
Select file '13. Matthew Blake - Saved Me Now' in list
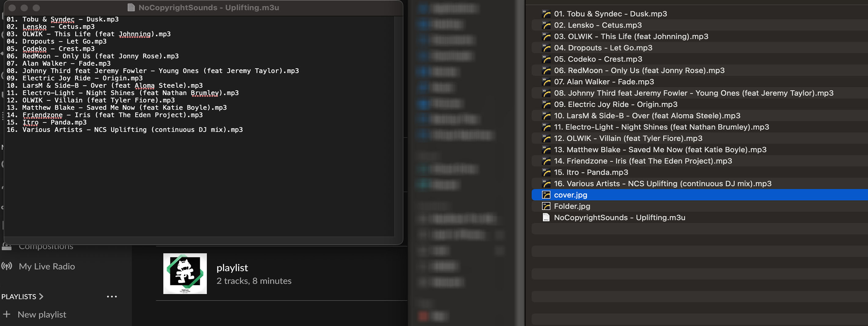tap(660, 150)
